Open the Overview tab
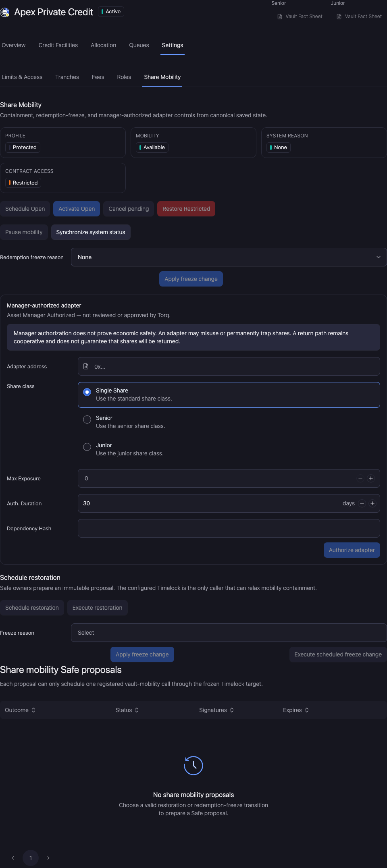The image size is (387, 868). pos(14,45)
